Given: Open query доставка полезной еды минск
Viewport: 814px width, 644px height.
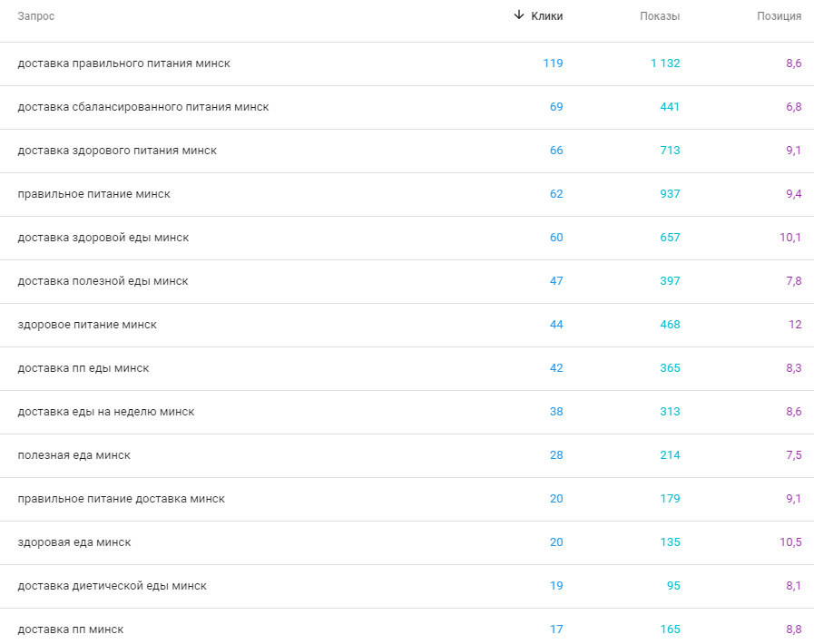Looking at the screenshot, I should coord(103,281).
